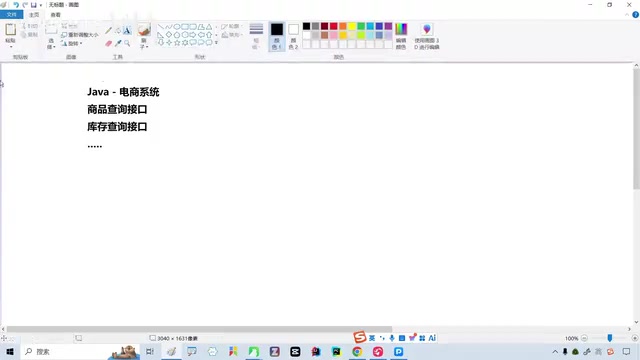This screenshot has height=360, width=640.
Task: Click the zoom in plus button
Action: click(634, 338)
